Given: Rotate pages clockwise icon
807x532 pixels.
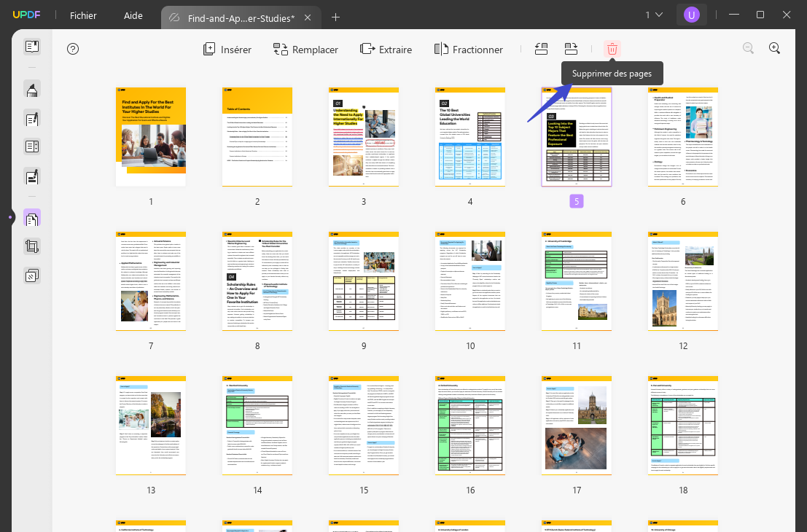Looking at the screenshot, I should pos(571,49).
